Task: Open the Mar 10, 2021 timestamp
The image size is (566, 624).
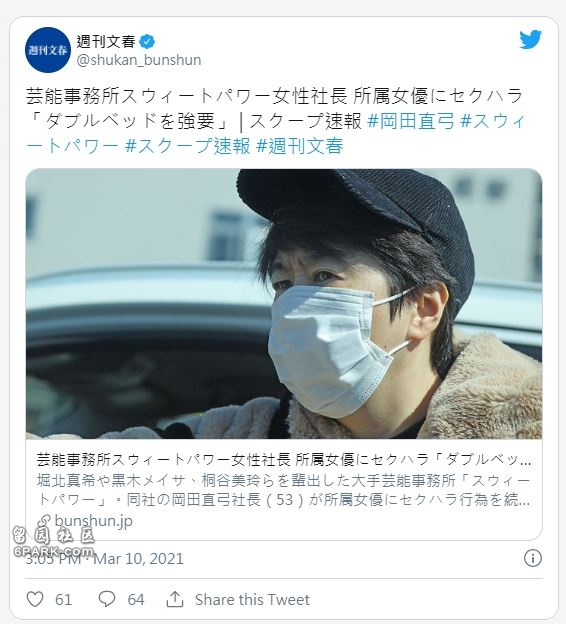Action: pyautogui.click(x=138, y=559)
